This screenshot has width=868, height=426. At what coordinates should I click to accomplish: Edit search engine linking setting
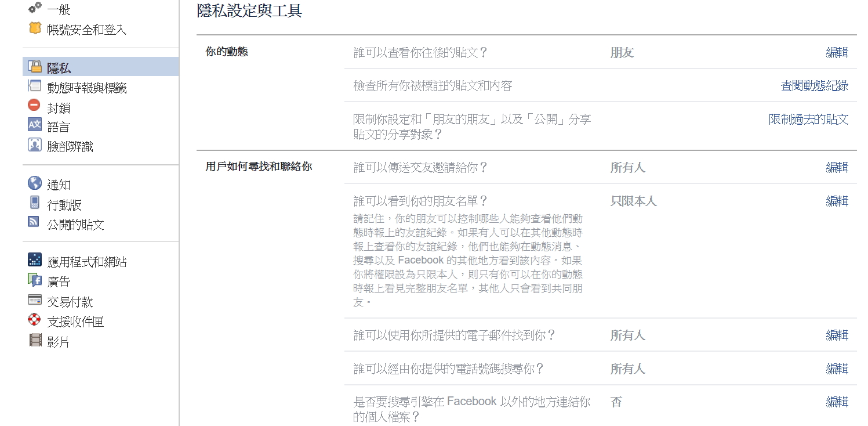click(837, 402)
